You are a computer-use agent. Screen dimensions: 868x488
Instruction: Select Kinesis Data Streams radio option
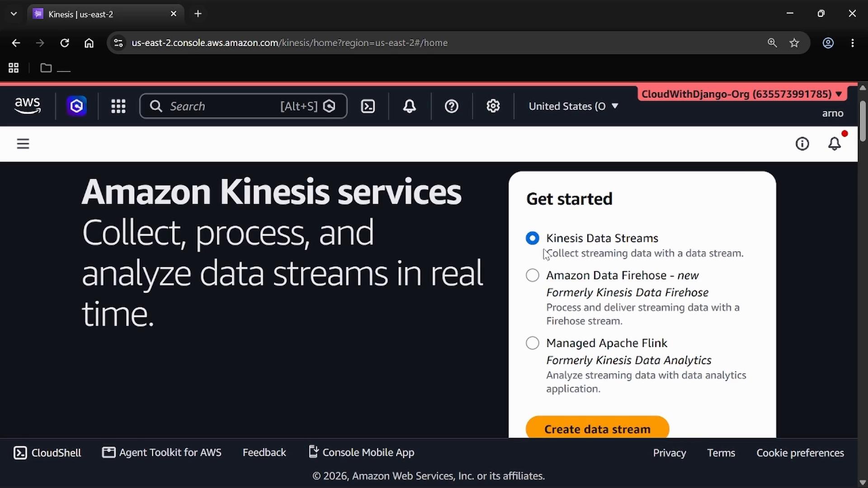[x=533, y=238]
